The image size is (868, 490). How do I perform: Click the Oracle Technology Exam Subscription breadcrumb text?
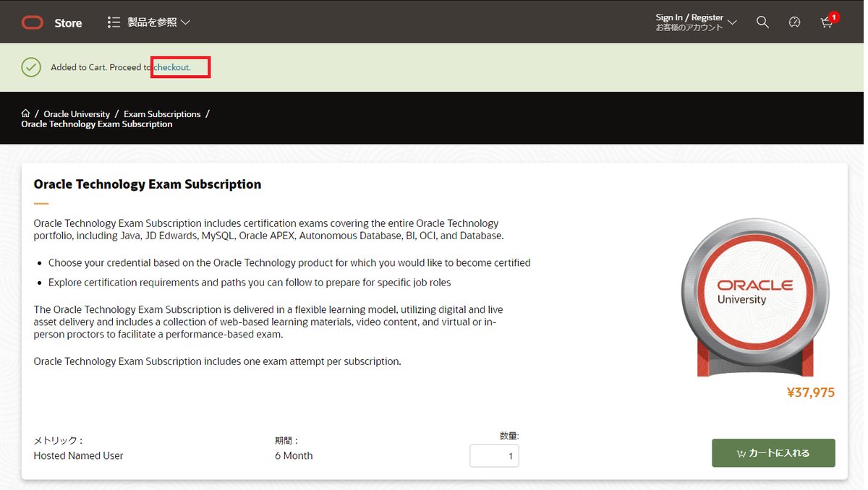coord(97,124)
